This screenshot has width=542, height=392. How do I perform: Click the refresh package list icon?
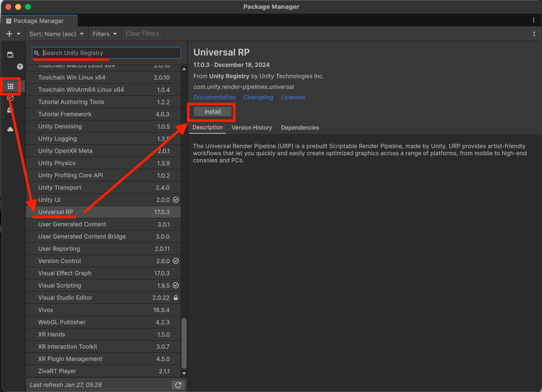[x=178, y=385]
